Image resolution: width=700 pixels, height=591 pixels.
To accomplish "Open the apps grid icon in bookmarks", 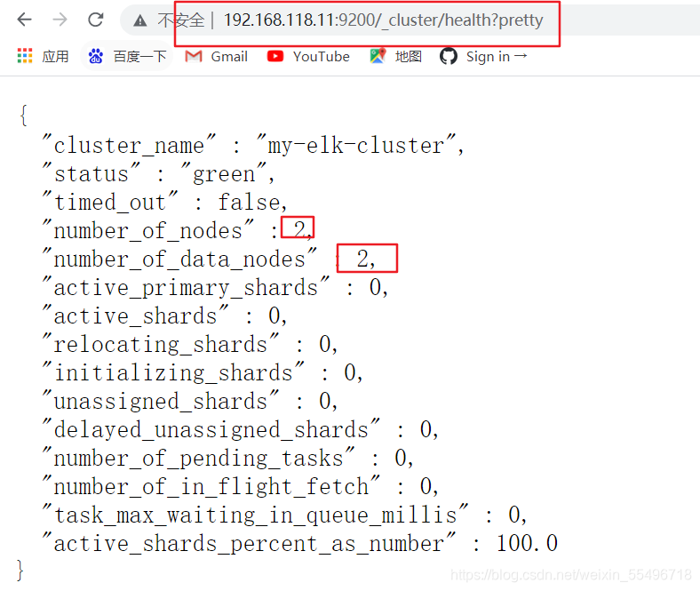I will (25, 56).
